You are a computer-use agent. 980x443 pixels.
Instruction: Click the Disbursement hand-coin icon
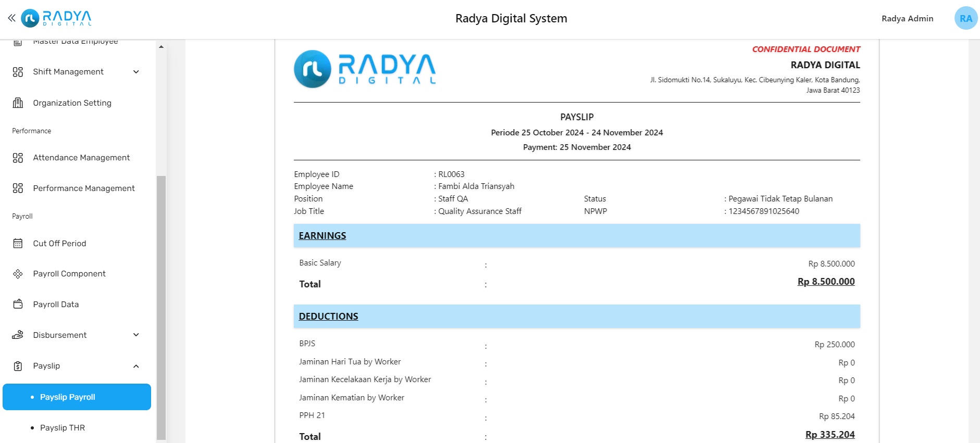18,335
